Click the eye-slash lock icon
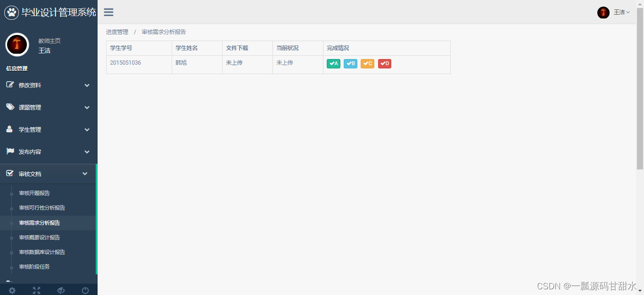 (x=61, y=290)
